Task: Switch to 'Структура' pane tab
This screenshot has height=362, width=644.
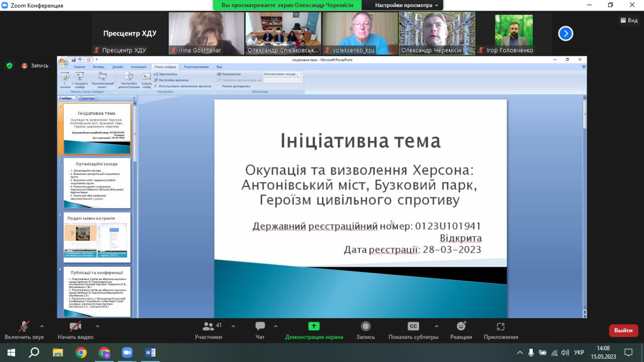Action: [x=87, y=98]
